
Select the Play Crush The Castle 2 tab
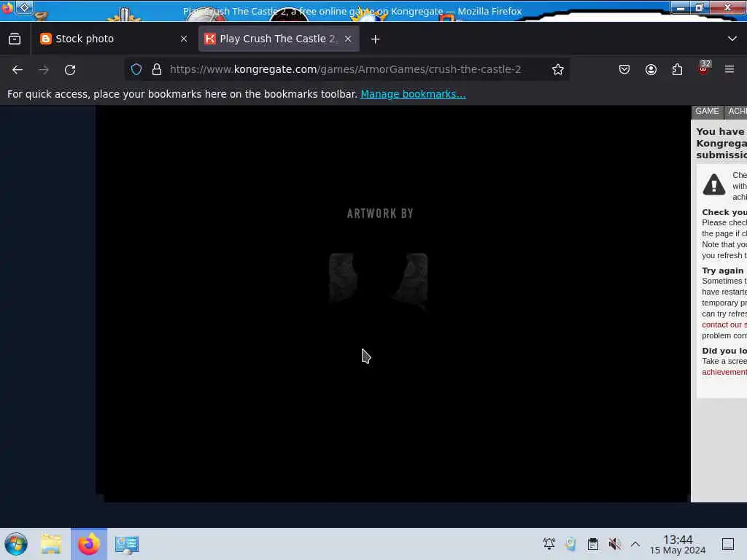pyautogui.click(x=279, y=39)
